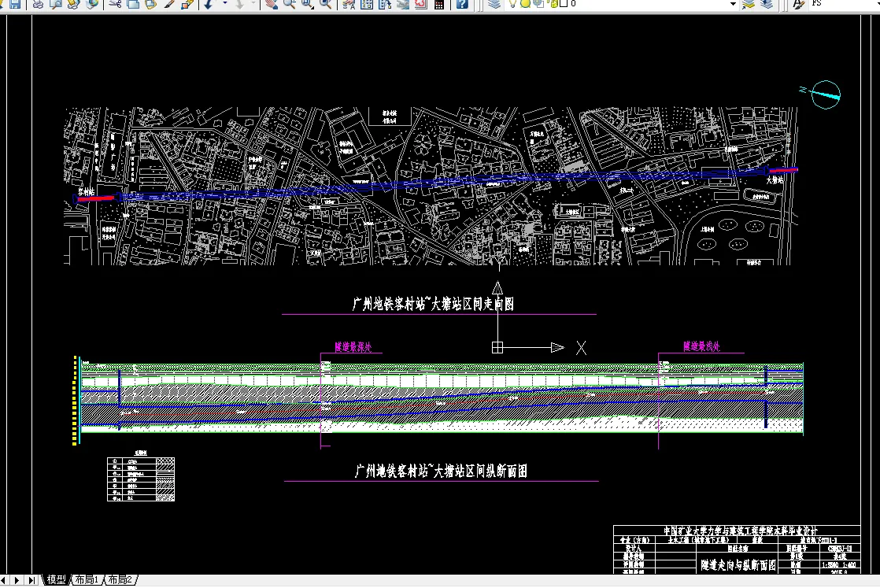Select the Zoom Realtime magnifier

[290, 4]
